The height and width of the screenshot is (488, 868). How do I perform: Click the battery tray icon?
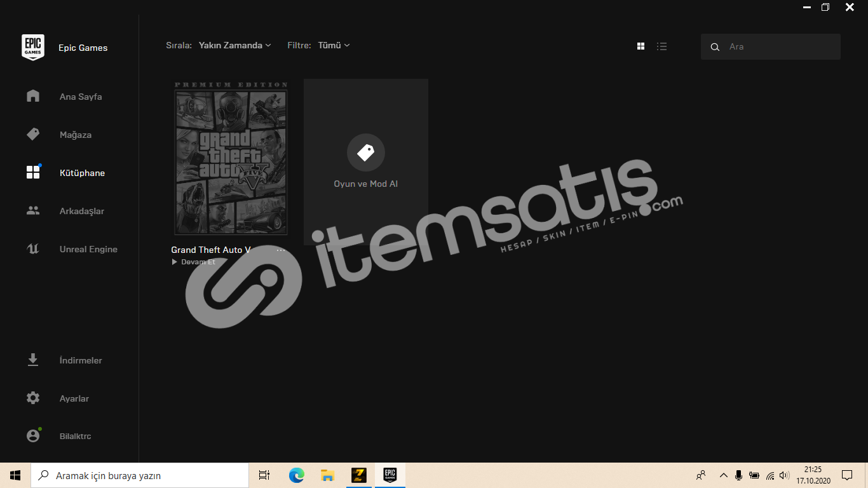coord(754,475)
